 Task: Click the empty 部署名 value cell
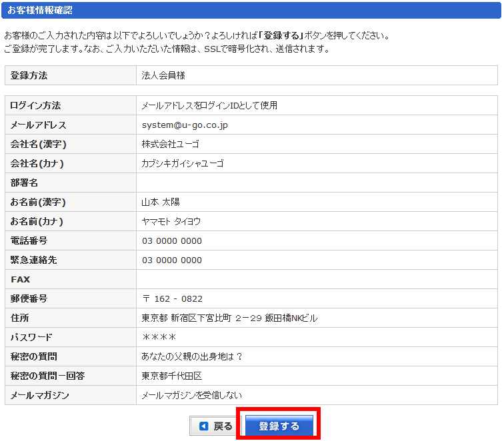click(x=317, y=183)
